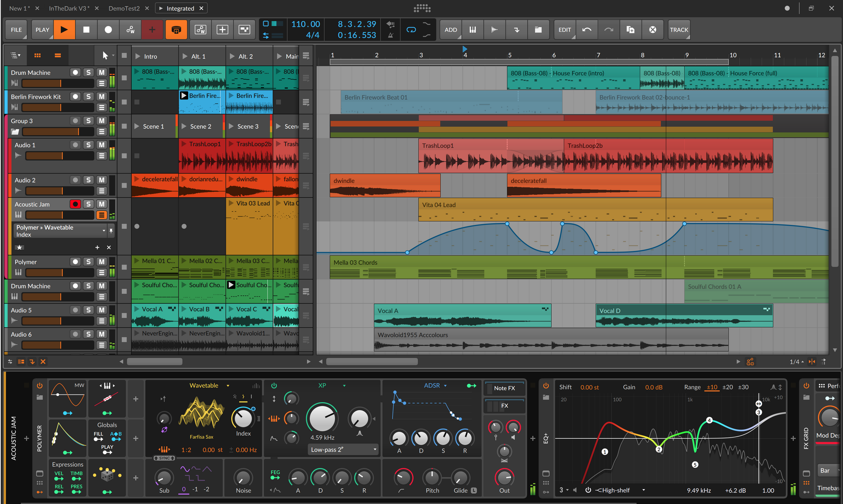Click the undo arrow icon
The height and width of the screenshot is (504, 843).
[x=586, y=30]
